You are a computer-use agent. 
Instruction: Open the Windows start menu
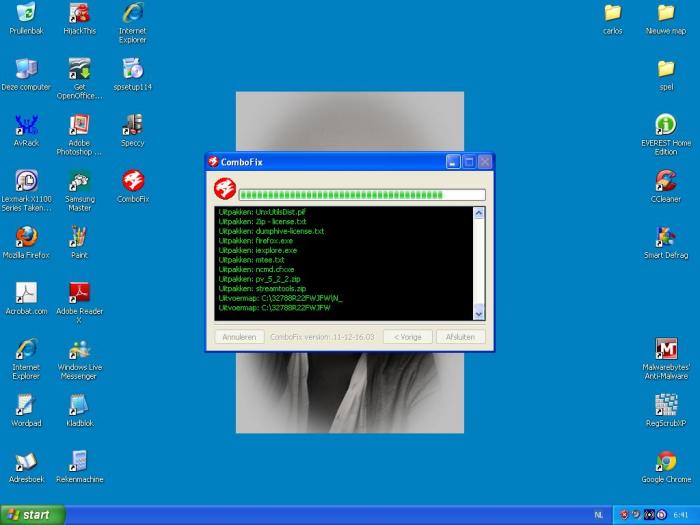coord(33,515)
